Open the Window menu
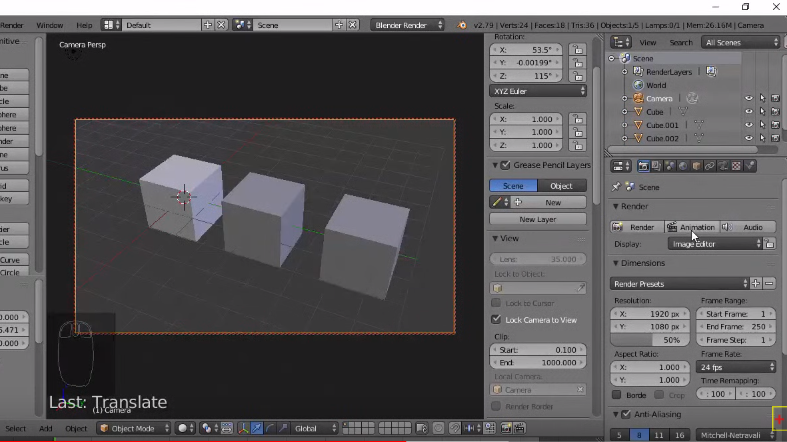787x442 pixels. click(x=49, y=24)
